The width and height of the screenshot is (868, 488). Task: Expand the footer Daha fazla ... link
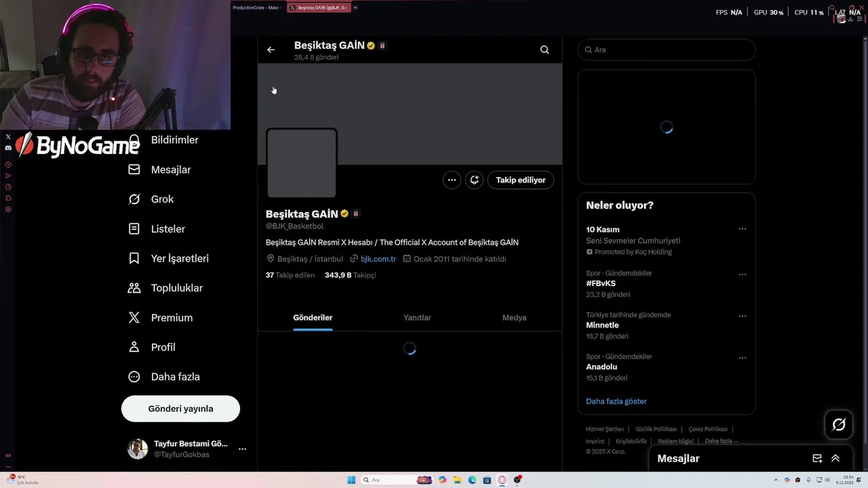pyautogui.click(x=722, y=441)
